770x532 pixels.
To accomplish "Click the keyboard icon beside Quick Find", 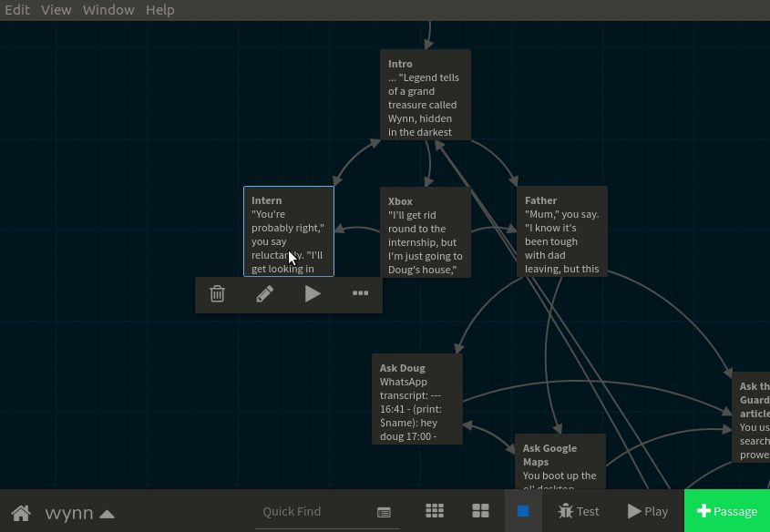I will [384, 512].
